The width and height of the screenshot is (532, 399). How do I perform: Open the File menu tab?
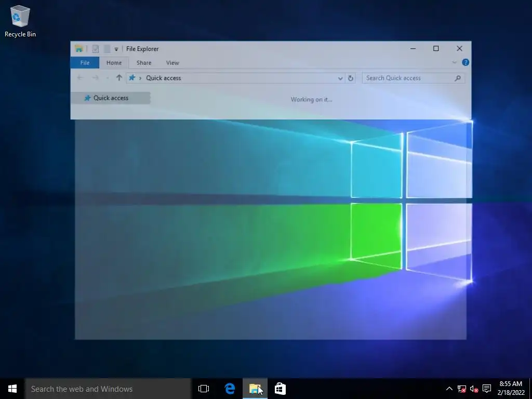pyautogui.click(x=85, y=63)
